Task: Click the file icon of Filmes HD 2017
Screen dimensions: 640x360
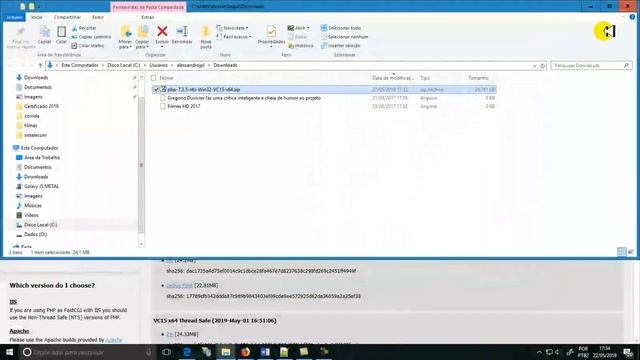Action: point(162,106)
